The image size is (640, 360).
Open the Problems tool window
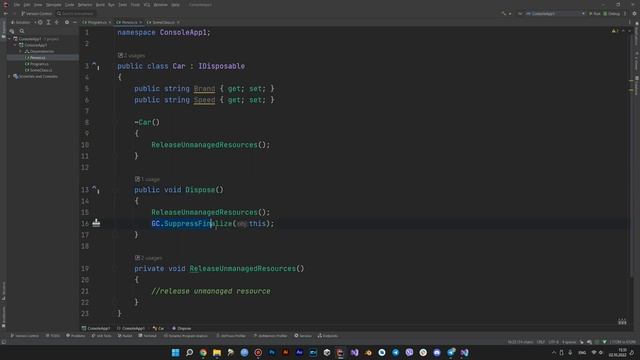pyautogui.click(x=76, y=336)
